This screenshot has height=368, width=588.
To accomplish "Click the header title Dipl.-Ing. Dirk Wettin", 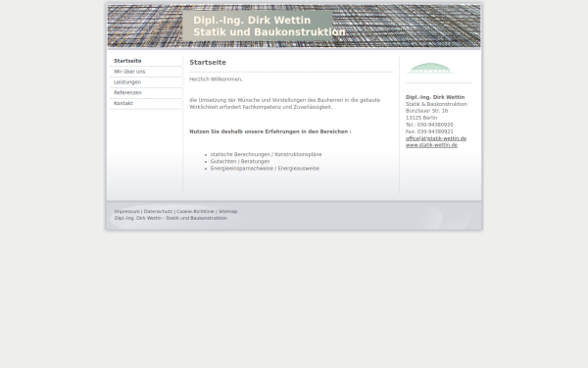I will click(252, 21).
